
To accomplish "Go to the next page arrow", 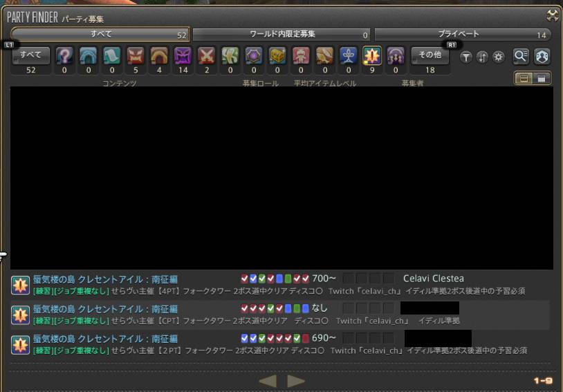I will point(296,381).
